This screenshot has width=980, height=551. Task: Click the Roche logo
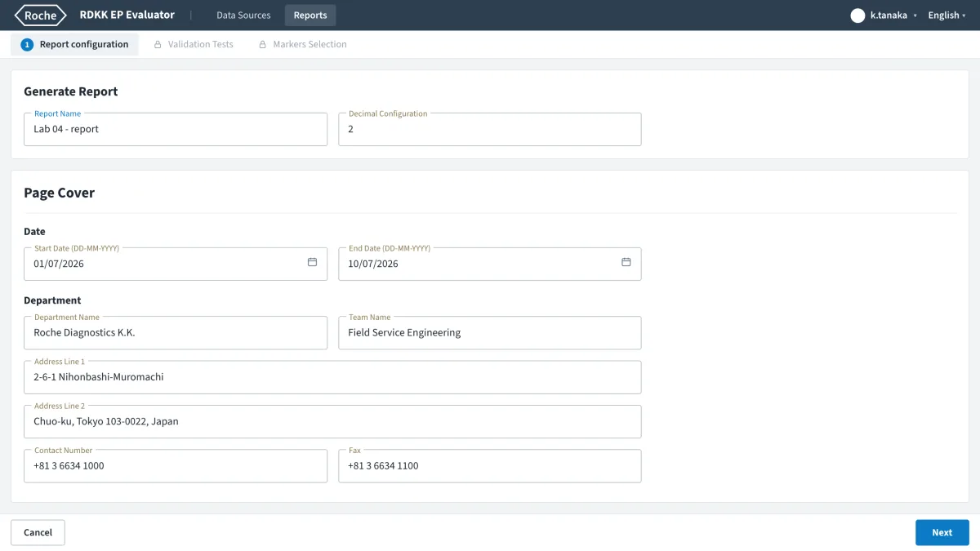click(41, 16)
